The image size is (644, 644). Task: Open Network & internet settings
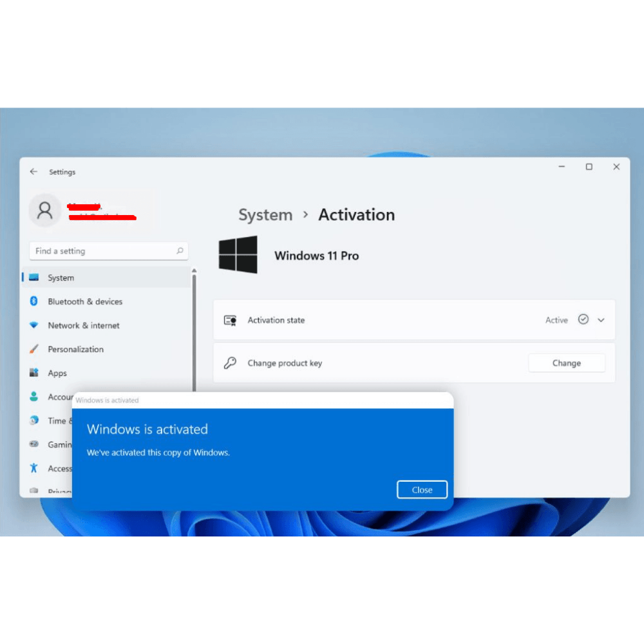pos(107,325)
